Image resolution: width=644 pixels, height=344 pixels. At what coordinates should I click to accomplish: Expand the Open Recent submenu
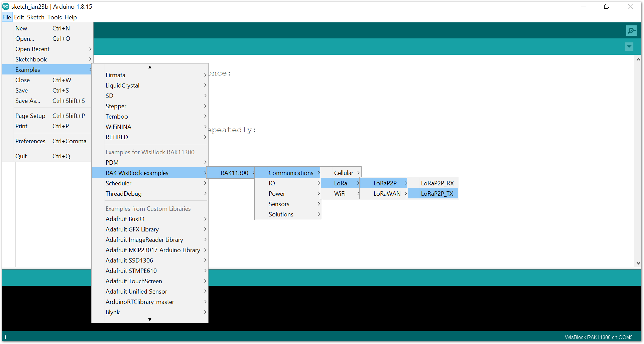pyautogui.click(x=32, y=49)
